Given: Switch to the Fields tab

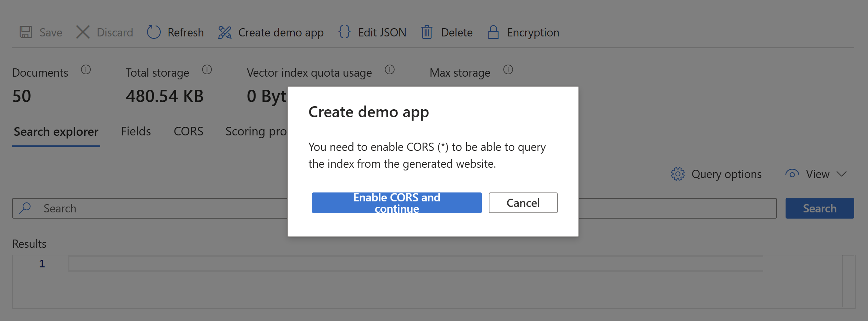Looking at the screenshot, I should pyautogui.click(x=136, y=131).
